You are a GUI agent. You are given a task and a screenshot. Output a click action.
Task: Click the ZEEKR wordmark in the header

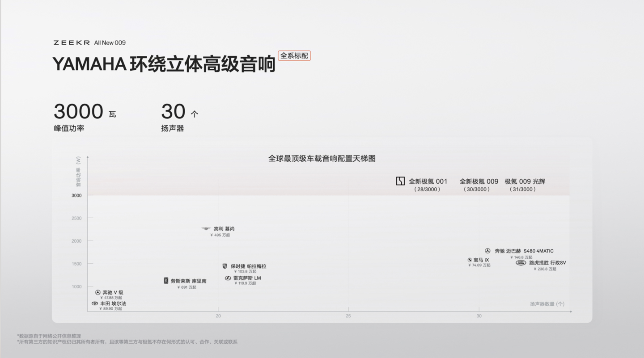tap(72, 42)
